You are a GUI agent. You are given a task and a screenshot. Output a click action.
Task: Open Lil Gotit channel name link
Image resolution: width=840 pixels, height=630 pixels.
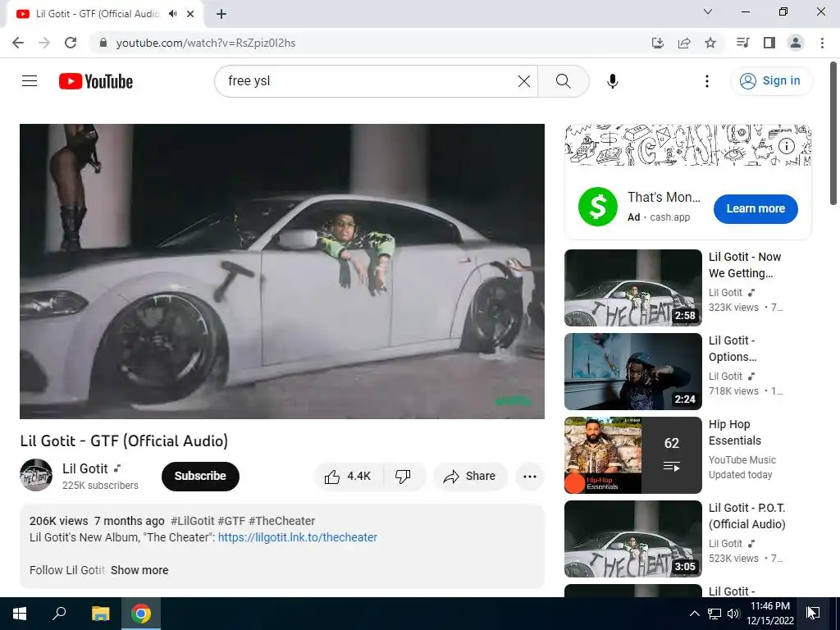coord(84,468)
